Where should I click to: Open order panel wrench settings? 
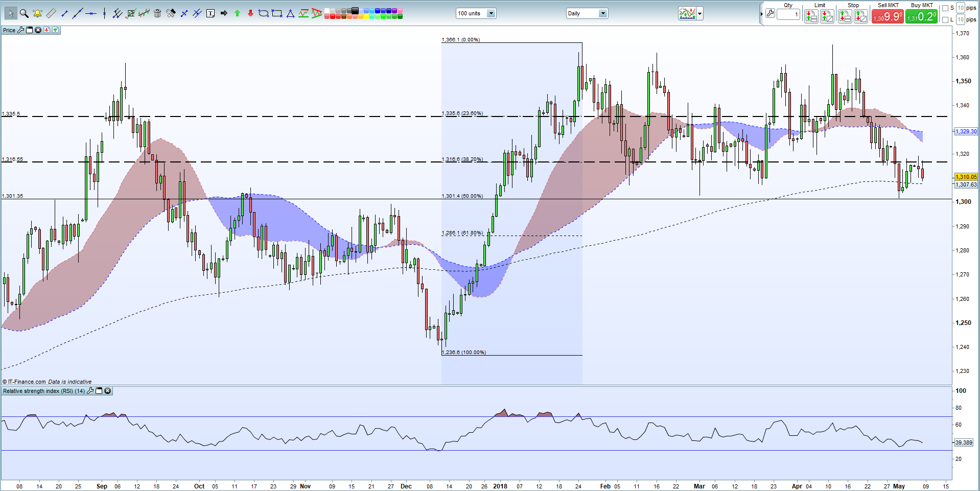click(x=770, y=13)
